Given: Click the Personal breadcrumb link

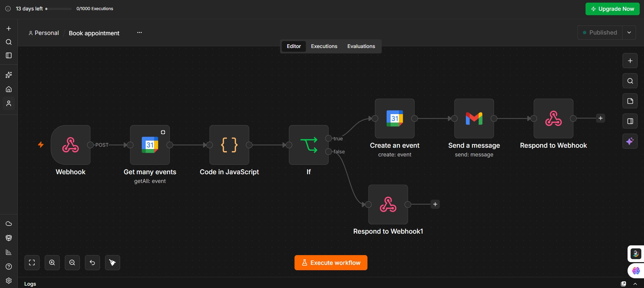Looking at the screenshot, I should click(x=44, y=33).
